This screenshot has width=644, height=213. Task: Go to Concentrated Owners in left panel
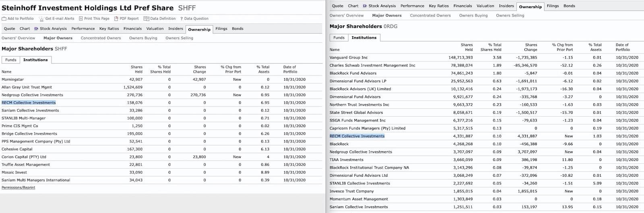pyautogui.click(x=101, y=38)
